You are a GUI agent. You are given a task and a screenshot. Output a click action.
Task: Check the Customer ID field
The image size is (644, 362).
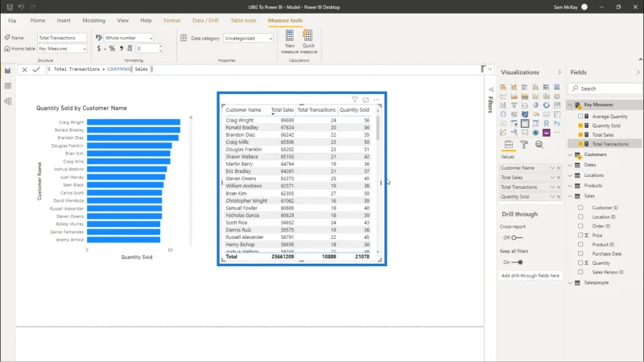tap(580, 208)
